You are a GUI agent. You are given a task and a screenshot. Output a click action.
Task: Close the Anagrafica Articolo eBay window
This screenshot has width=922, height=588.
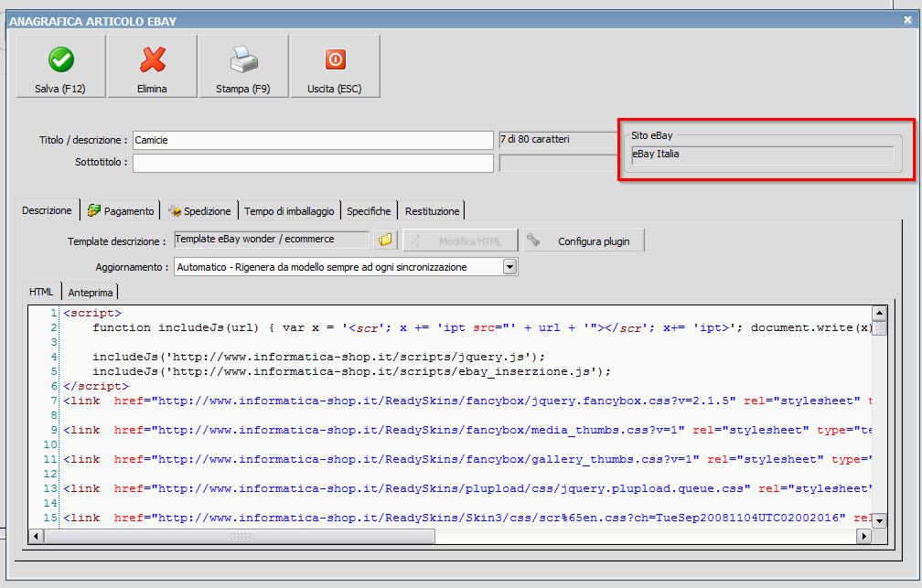[x=907, y=19]
